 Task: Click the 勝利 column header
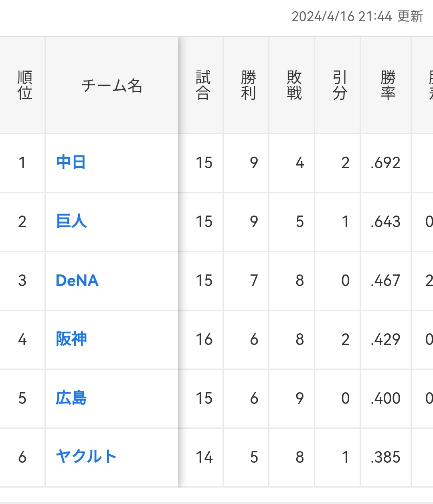249,85
